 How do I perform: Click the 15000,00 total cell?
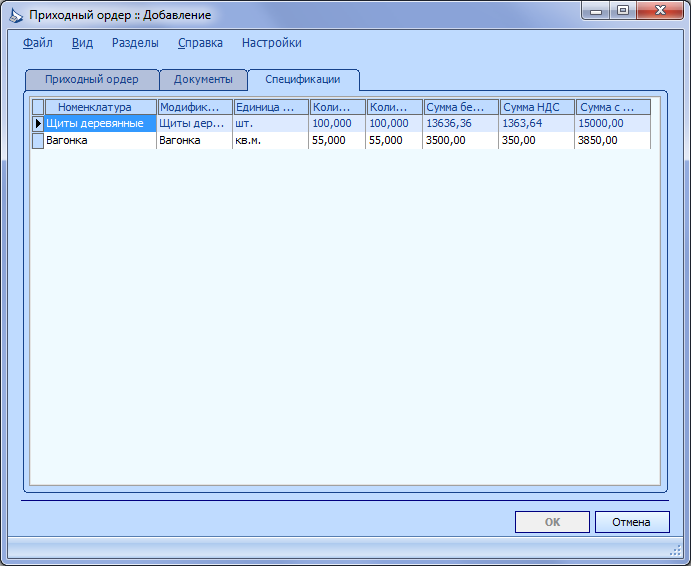[x=613, y=123]
